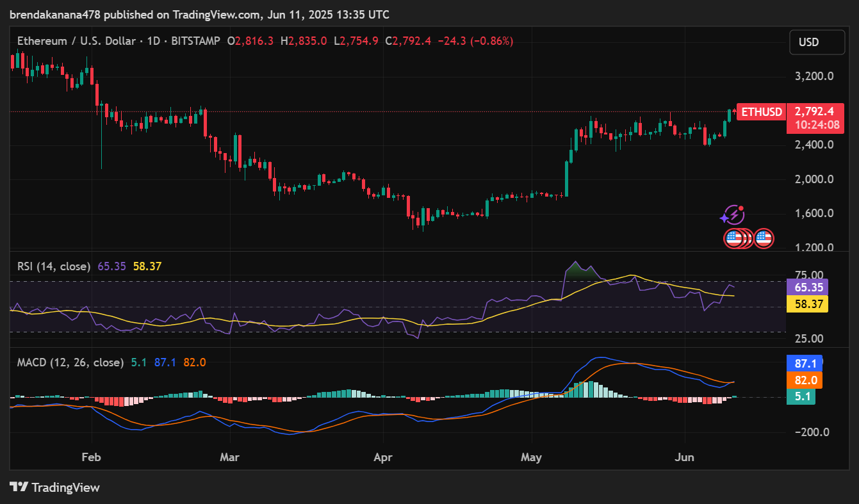Image resolution: width=859 pixels, height=504 pixels.
Task: Click the Jun label on time axis
Action: point(685,457)
